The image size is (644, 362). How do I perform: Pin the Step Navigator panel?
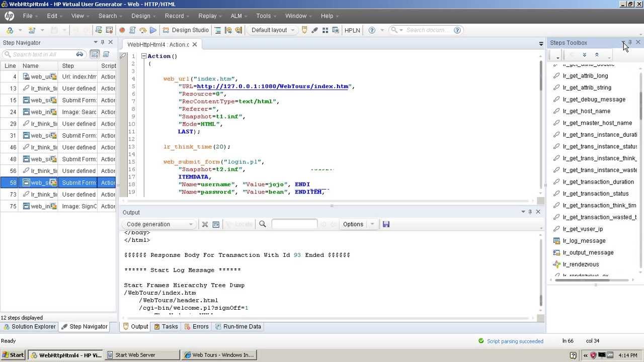pos(103,43)
